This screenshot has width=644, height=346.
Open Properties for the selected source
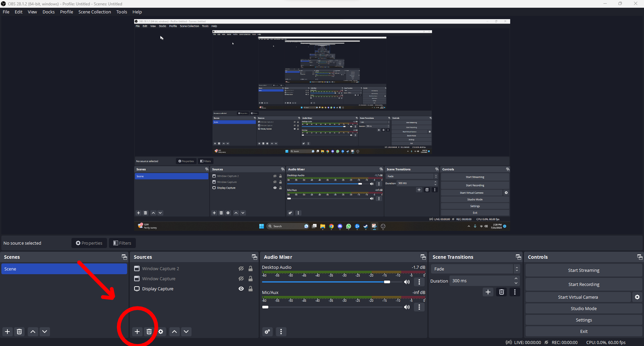tap(89, 243)
